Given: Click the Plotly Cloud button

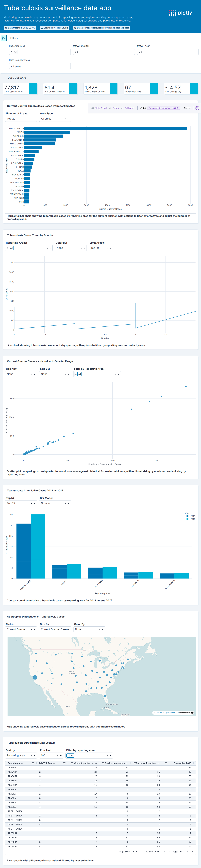Looking at the screenshot, I should point(99,108).
